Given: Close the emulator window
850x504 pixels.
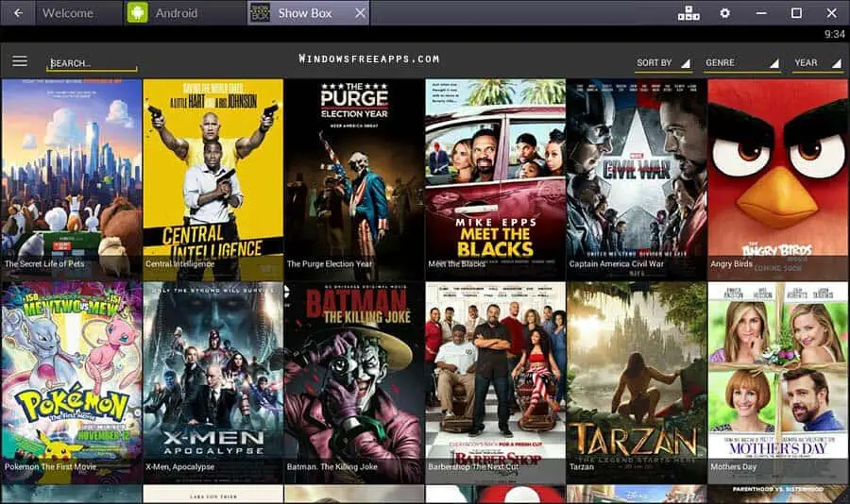Looking at the screenshot, I should click(831, 12).
